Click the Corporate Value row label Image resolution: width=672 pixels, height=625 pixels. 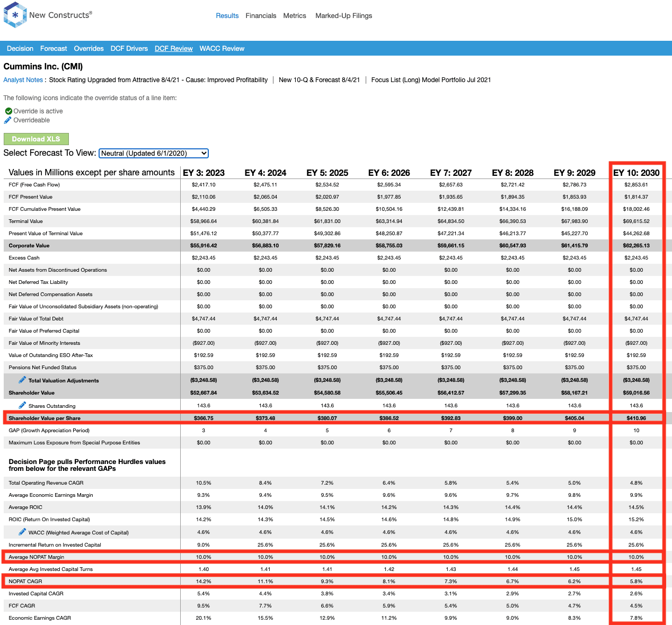pyautogui.click(x=29, y=246)
